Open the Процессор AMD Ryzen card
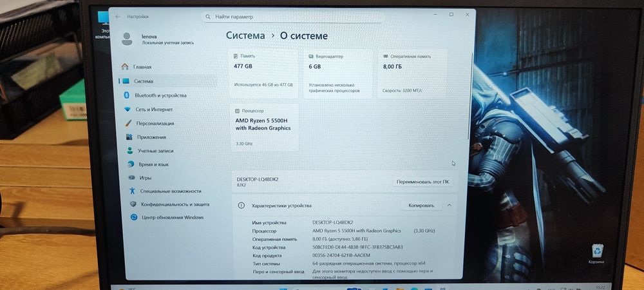The height and width of the screenshot is (290, 644). click(265, 128)
